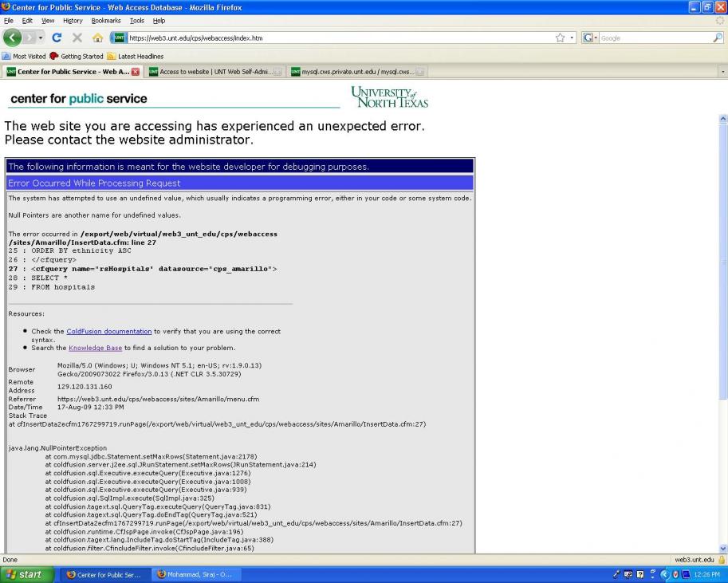Click the java.lang.NullPointerException line
The height and width of the screenshot is (583, 728).
click(57, 448)
